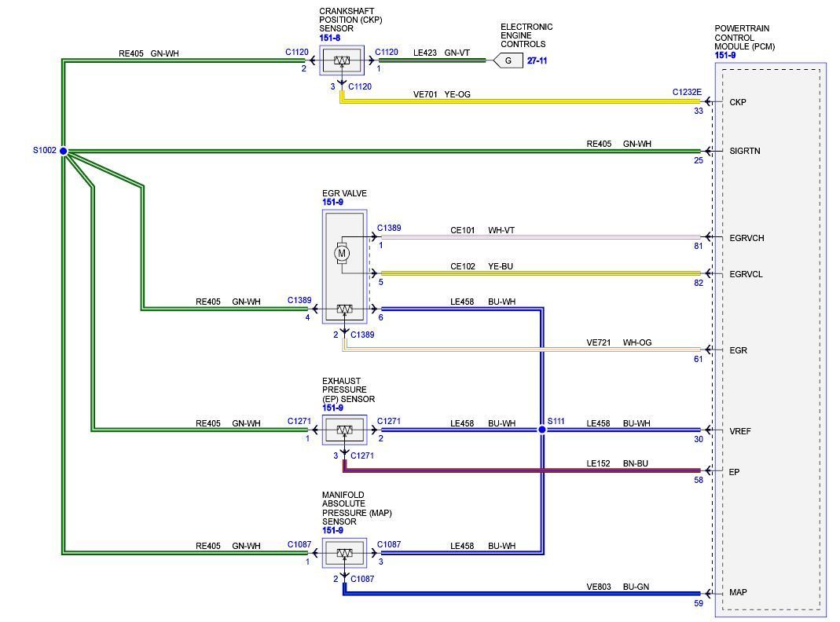Click the SIGRTN pin label on PCM
The height and width of the screenshot is (622, 840).
(744, 151)
